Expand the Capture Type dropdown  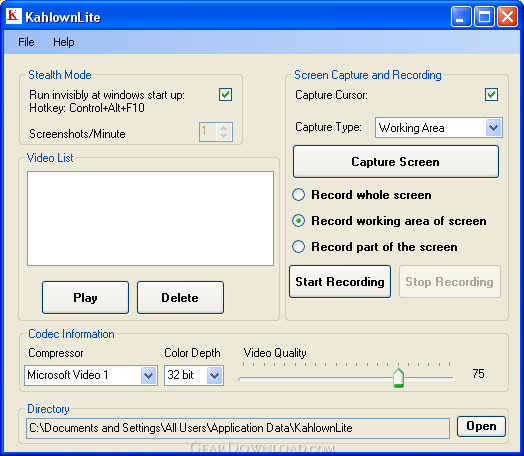pos(494,127)
